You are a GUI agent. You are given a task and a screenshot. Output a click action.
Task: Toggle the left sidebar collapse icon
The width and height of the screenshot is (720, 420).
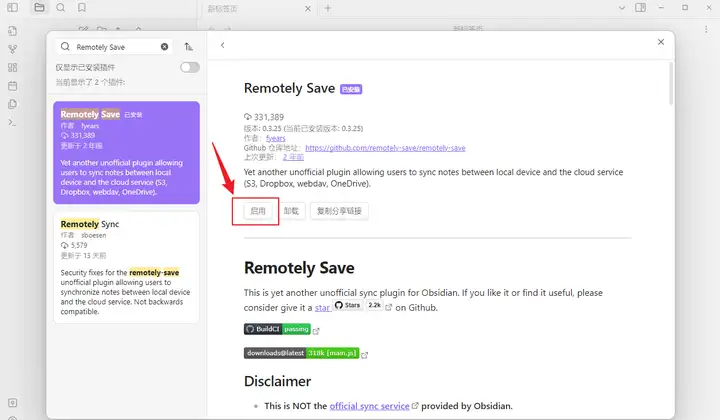coord(12,8)
